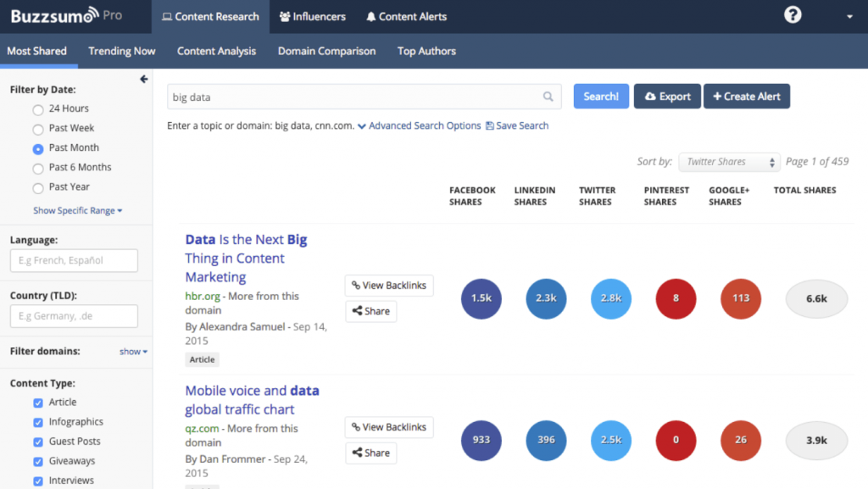Click Share for the hbr.org article
Image resolution: width=868 pixels, height=489 pixels.
coord(370,311)
